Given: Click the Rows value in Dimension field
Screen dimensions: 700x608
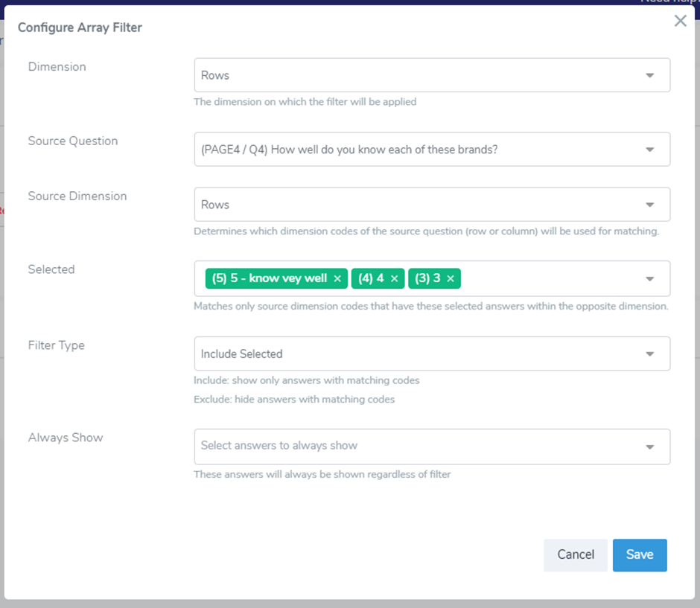Looking at the screenshot, I should click(215, 75).
